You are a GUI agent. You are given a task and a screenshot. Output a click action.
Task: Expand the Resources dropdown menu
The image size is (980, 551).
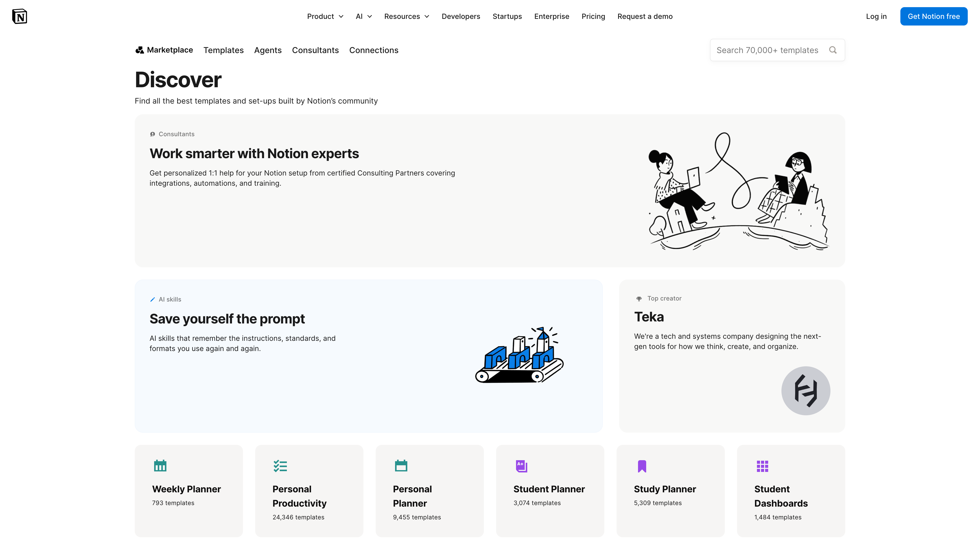(407, 16)
